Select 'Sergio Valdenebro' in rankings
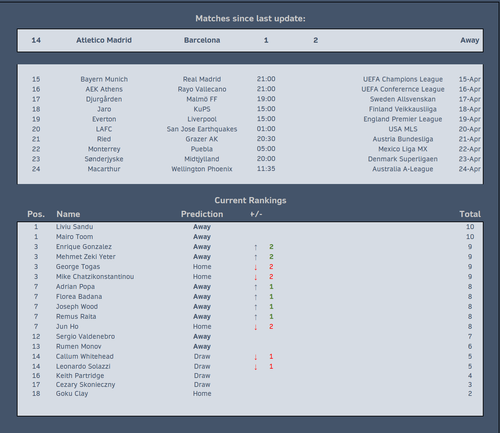The height and width of the screenshot is (433, 500). 85,337
